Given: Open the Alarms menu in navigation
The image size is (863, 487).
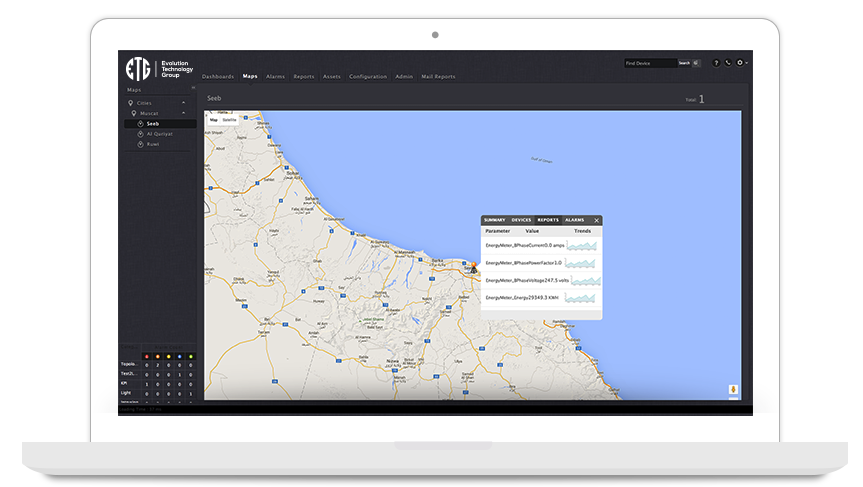Looking at the screenshot, I should point(275,76).
